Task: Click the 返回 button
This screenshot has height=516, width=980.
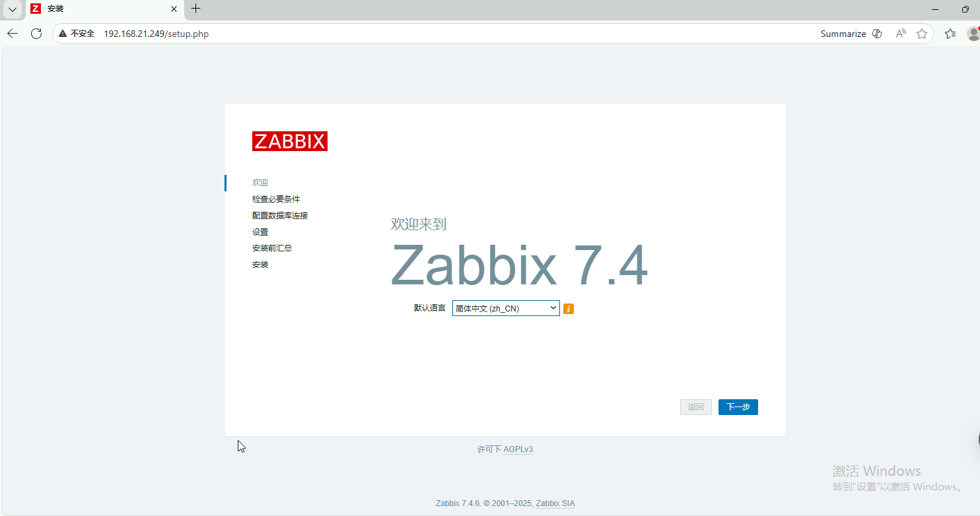Action: (696, 407)
